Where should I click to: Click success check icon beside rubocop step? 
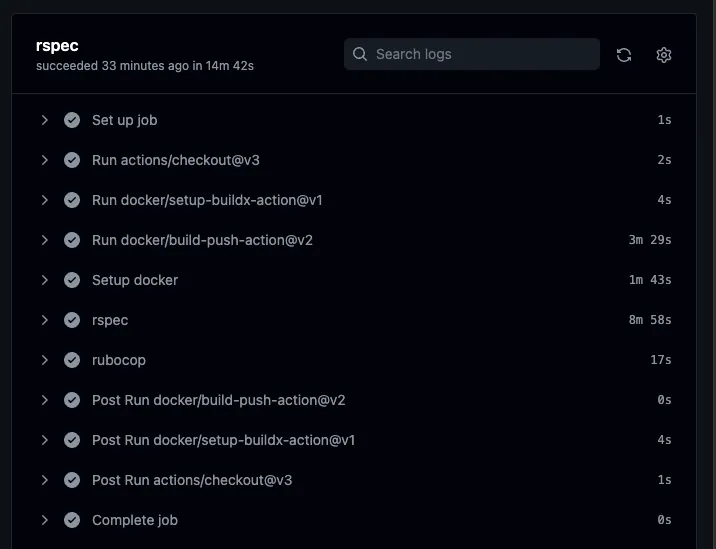(x=72, y=360)
